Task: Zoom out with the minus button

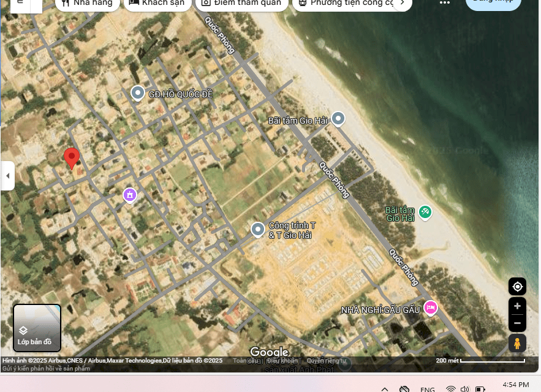Action: click(517, 323)
